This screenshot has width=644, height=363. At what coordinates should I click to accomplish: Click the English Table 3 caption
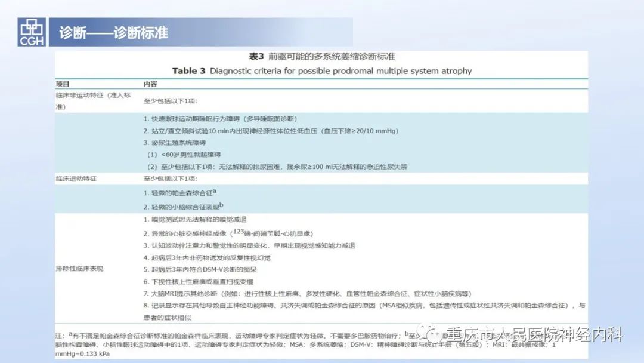[321, 71]
